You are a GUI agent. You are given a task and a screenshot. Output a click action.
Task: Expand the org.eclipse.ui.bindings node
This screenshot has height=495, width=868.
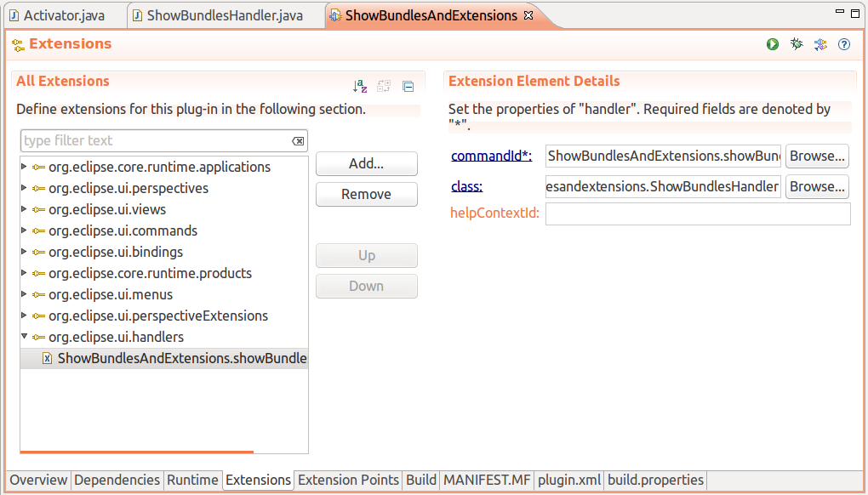point(24,252)
